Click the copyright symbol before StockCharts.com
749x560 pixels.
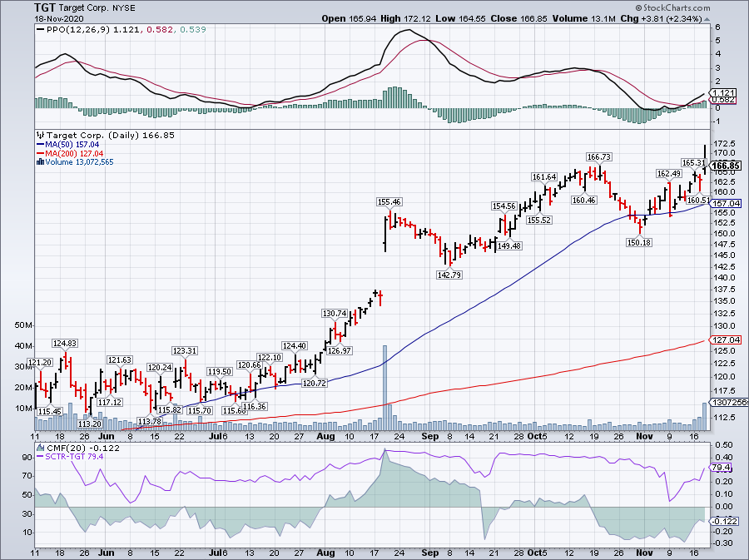638,7
